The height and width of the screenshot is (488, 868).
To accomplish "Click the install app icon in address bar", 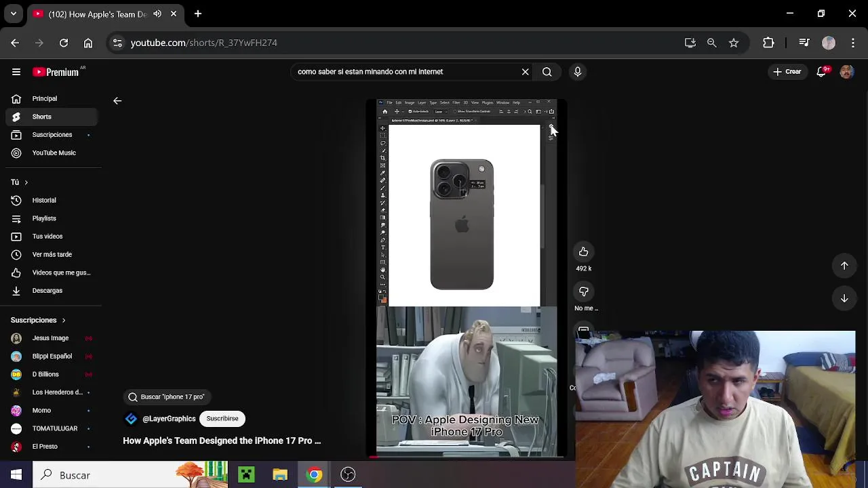I will coord(690,43).
